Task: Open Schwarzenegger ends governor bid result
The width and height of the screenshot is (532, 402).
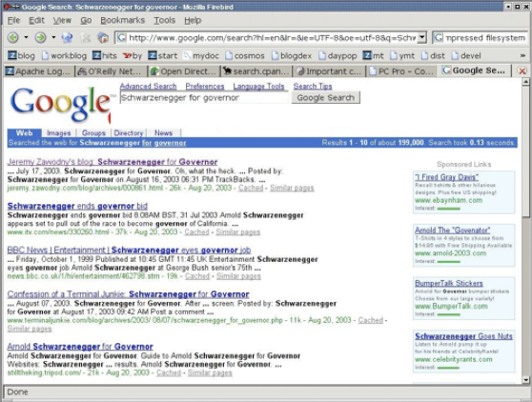Action: click(77, 206)
